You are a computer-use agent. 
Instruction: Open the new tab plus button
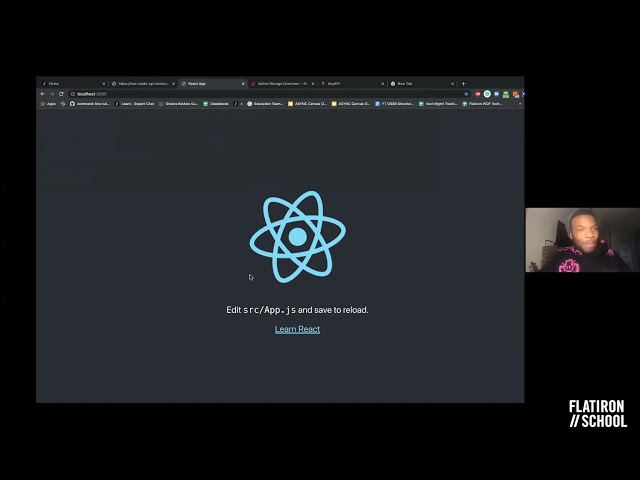[x=463, y=84]
